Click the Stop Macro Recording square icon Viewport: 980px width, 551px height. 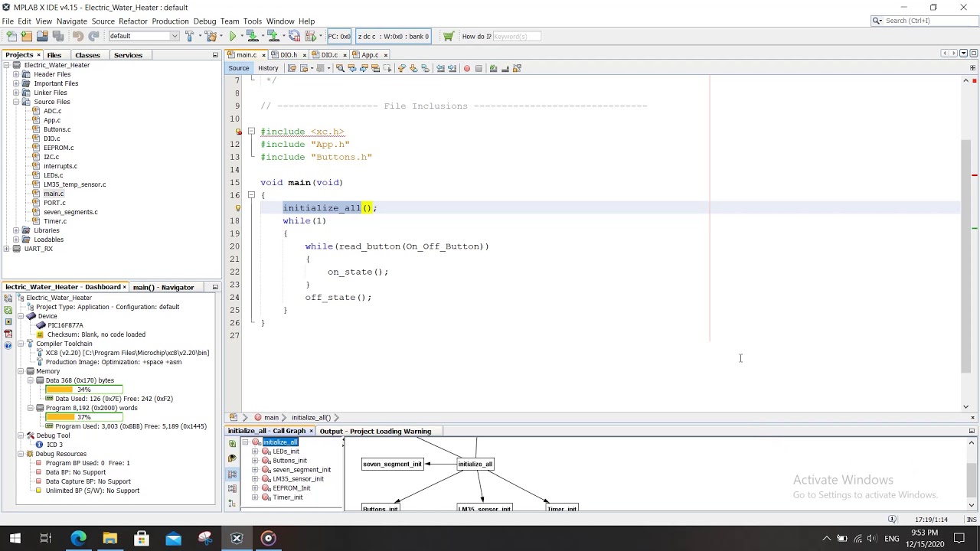[479, 68]
